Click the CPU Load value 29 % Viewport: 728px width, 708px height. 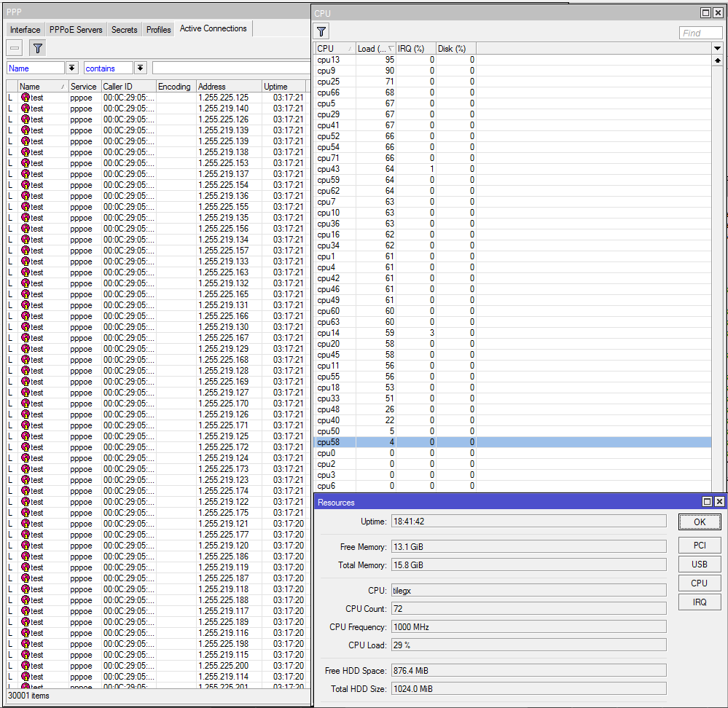coord(529,645)
